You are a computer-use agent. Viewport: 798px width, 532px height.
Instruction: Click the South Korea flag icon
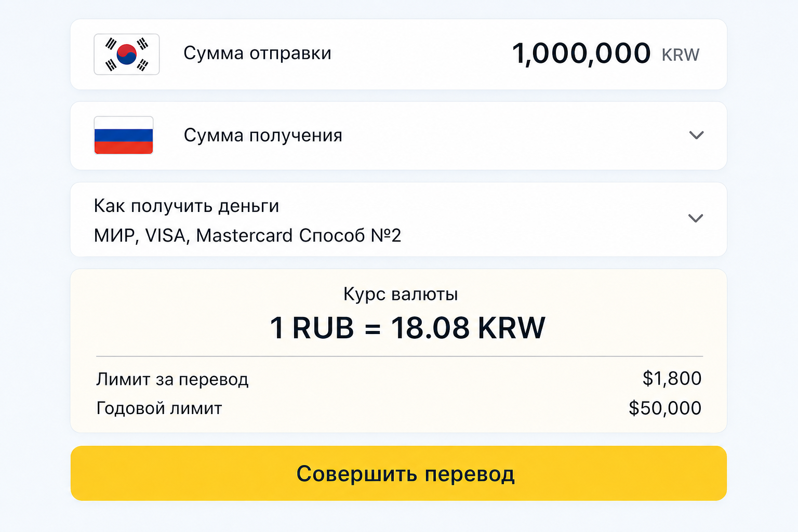click(x=127, y=55)
